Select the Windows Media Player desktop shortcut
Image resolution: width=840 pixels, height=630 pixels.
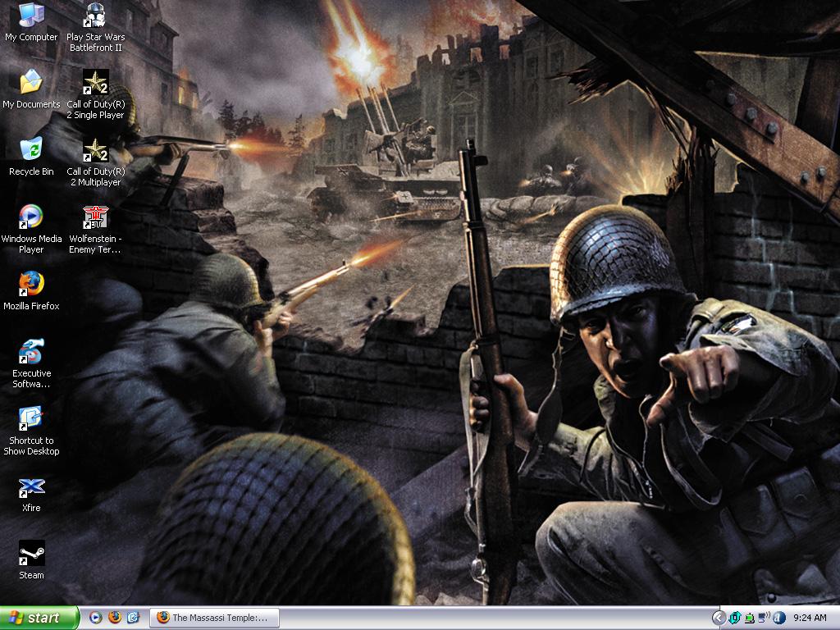click(31, 230)
